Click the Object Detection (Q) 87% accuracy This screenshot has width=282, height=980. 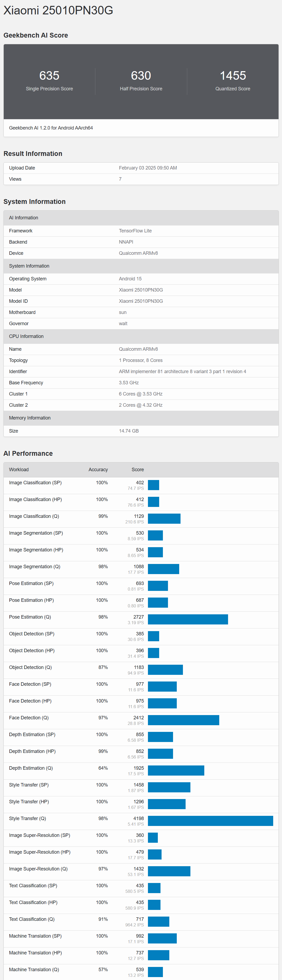tap(103, 667)
